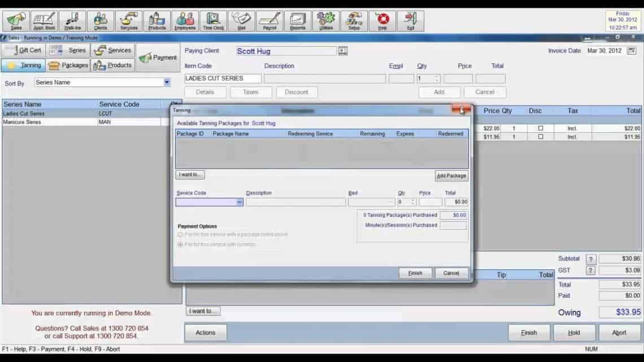Launch the Utilities icon

tap(326, 19)
